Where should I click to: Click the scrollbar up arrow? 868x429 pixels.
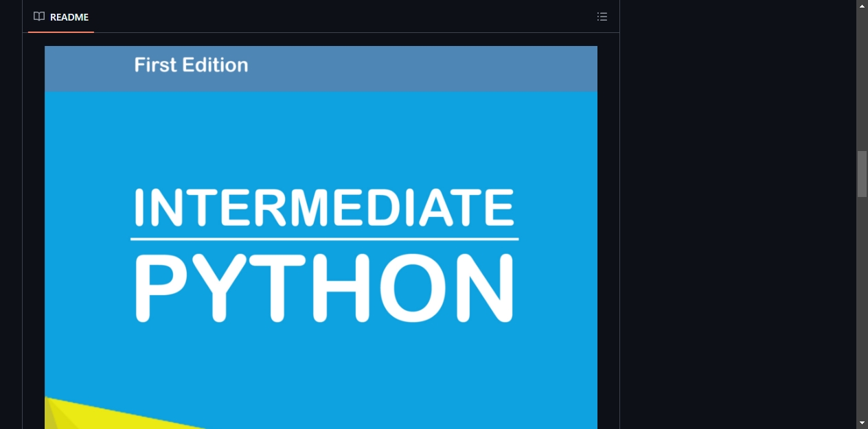tap(862, 5)
